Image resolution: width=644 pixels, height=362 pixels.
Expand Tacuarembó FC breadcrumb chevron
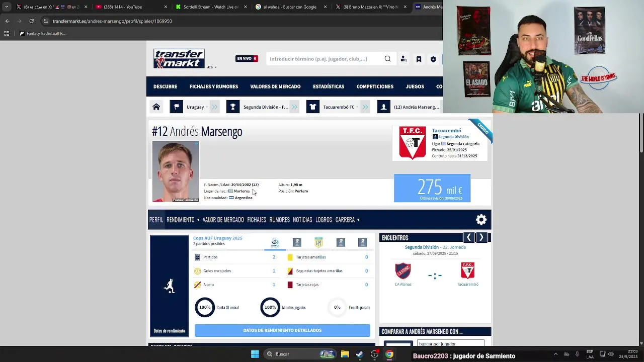pyautogui.click(x=366, y=107)
